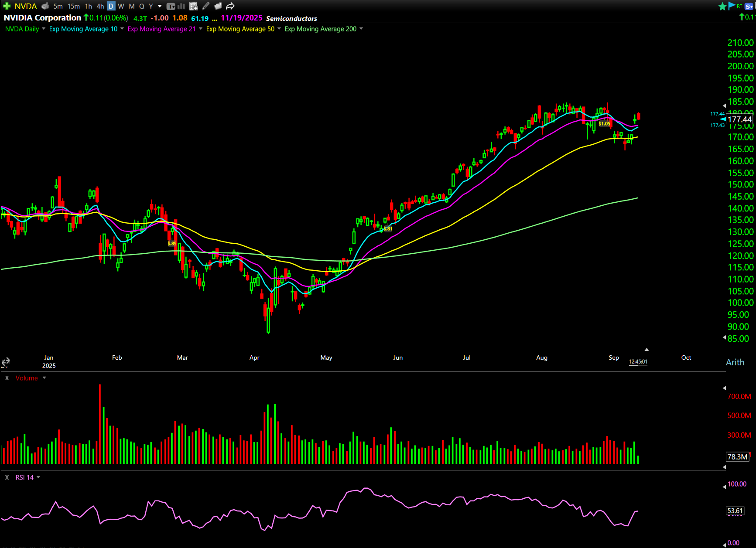Click the NVIDIA Corporation company name
This screenshot has height=548, width=756.
[42, 18]
